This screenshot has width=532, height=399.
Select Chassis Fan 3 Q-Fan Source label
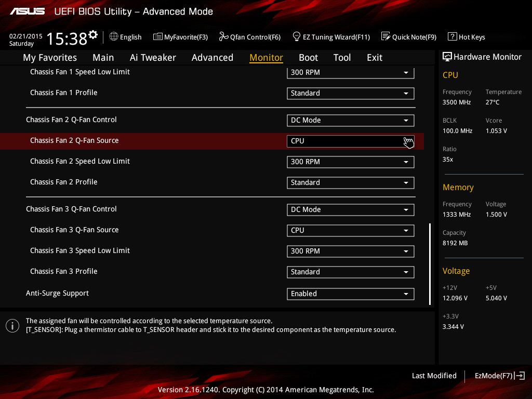74,230
